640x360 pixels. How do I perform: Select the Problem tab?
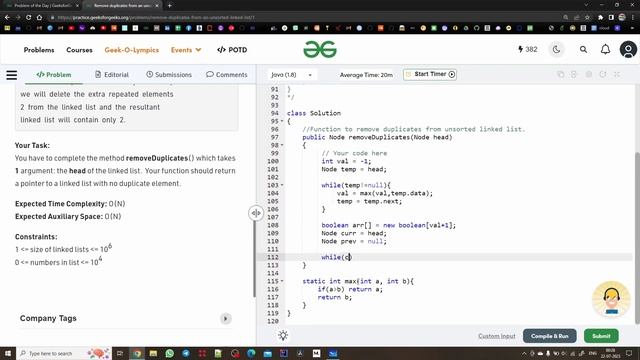pyautogui.click(x=54, y=75)
